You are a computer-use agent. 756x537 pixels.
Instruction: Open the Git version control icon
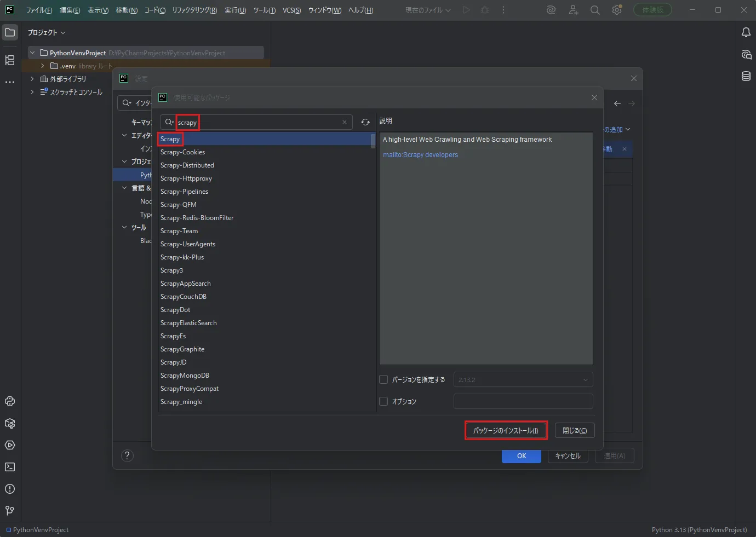10,511
